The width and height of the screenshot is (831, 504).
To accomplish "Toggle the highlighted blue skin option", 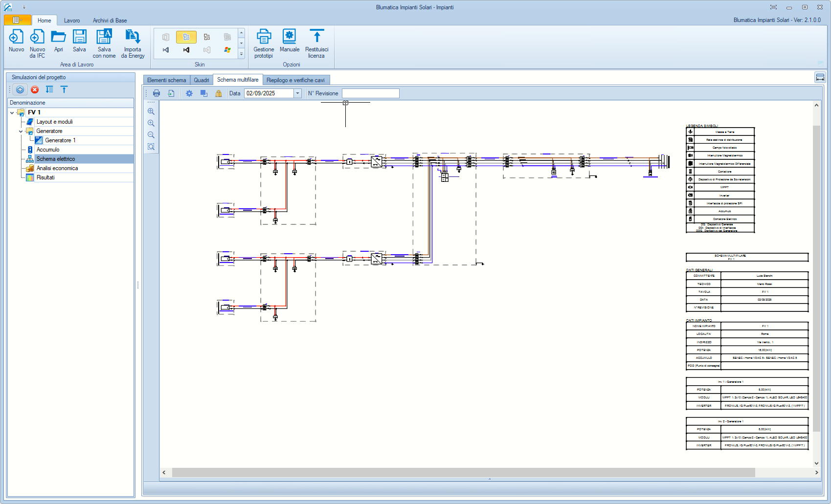I will tap(186, 37).
